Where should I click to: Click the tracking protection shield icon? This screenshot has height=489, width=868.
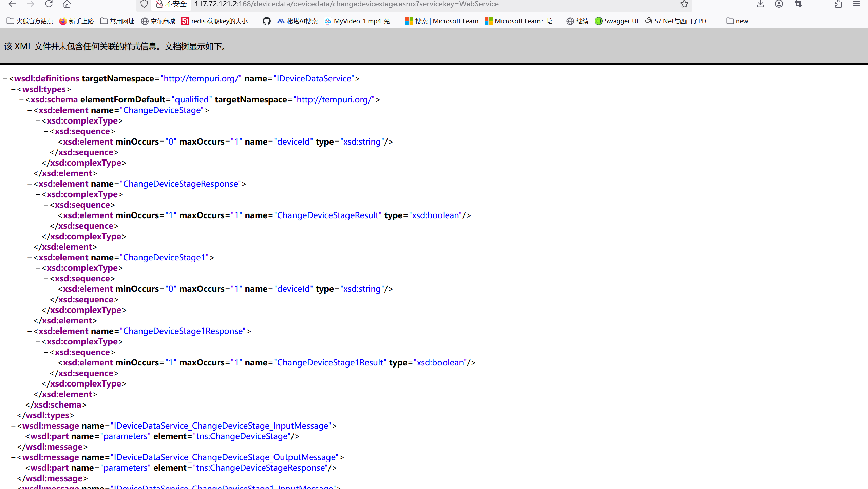tap(144, 4)
